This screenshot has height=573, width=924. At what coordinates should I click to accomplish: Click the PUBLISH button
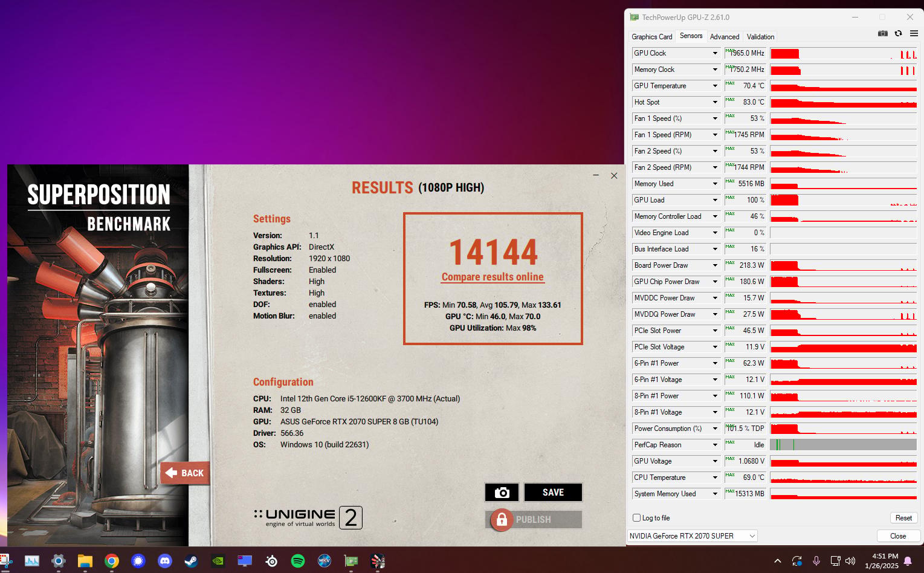pyautogui.click(x=534, y=519)
